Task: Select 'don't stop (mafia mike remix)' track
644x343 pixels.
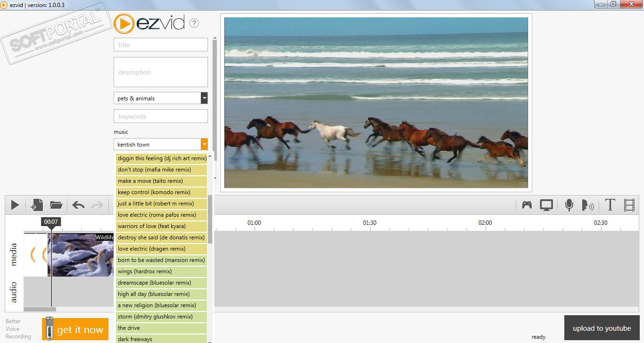Action: coord(162,170)
